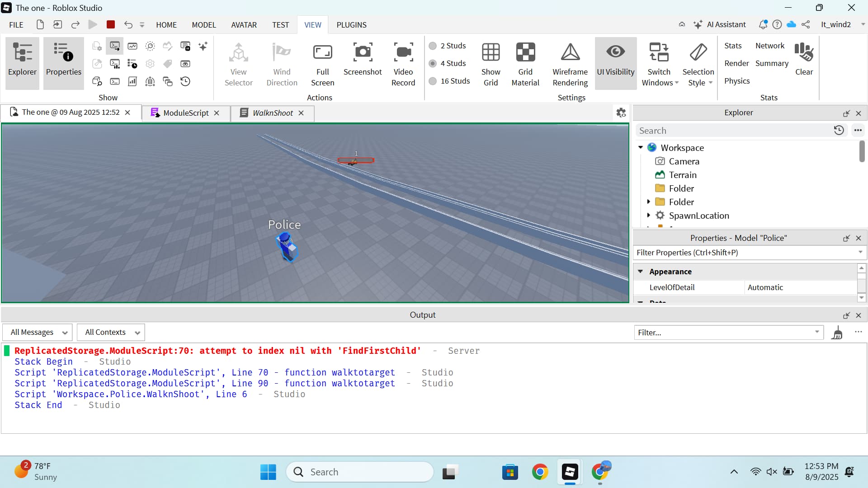
Task: Select the 4 Studs grid option
Action: click(433, 63)
